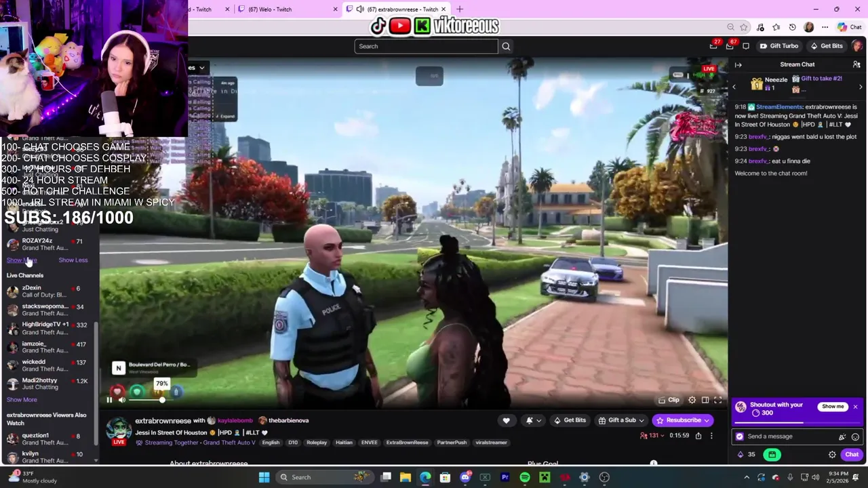
Task: Toggle theatre mode on the player
Action: tap(705, 400)
